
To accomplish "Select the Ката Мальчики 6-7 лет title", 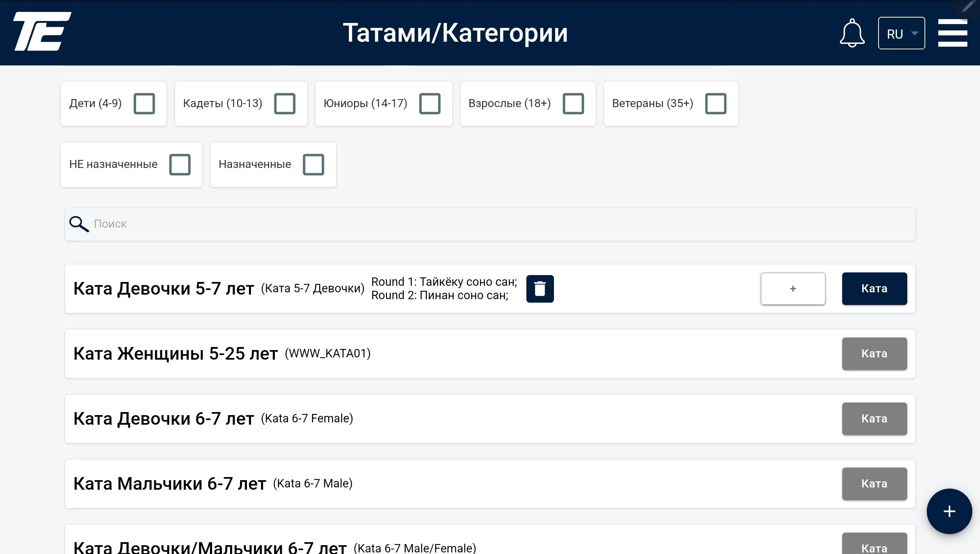I will pyautogui.click(x=170, y=484).
